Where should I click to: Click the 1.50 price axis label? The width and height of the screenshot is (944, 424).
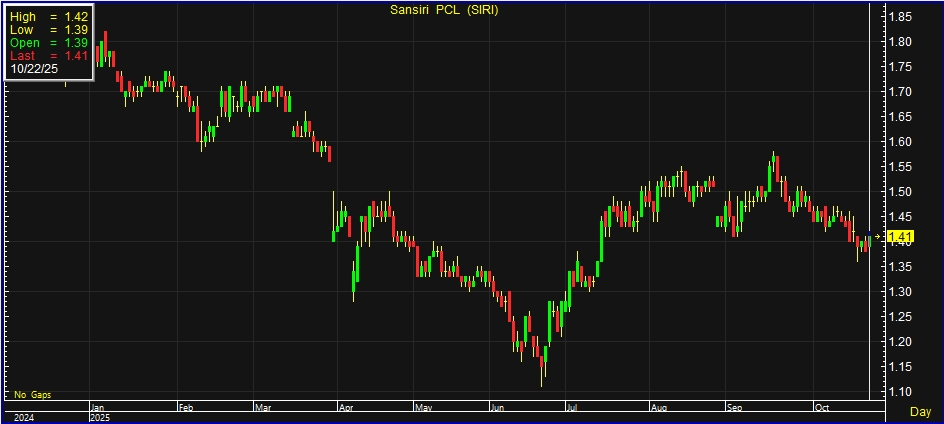899,192
